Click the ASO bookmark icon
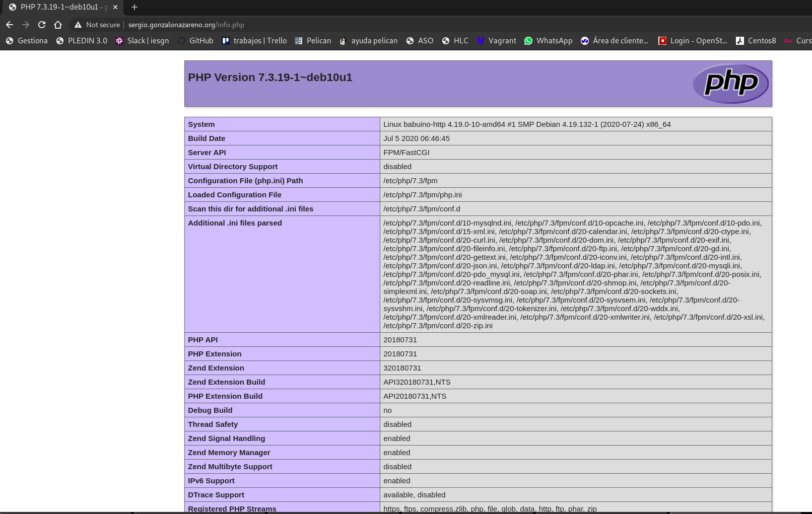 (410, 41)
